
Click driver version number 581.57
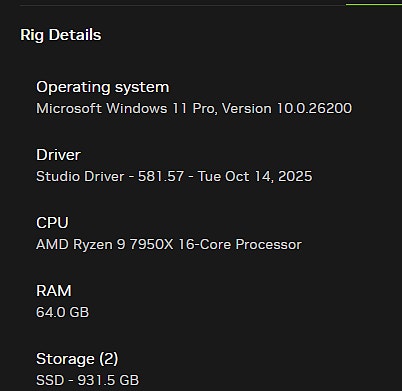click(x=161, y=177)
